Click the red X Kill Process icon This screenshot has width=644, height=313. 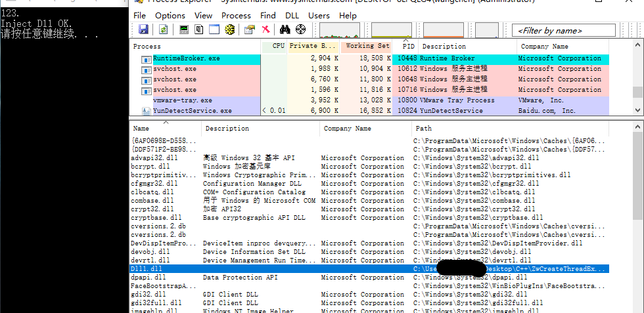(x=265, y=30)
